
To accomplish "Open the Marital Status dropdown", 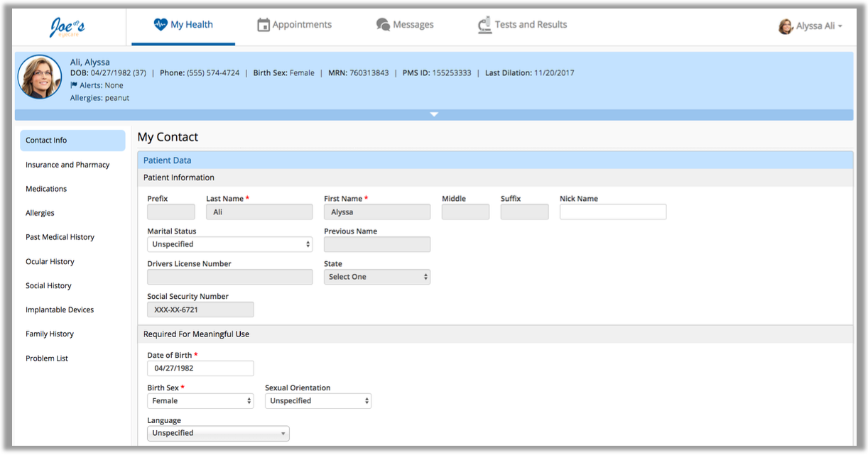I will coord(229,244).
